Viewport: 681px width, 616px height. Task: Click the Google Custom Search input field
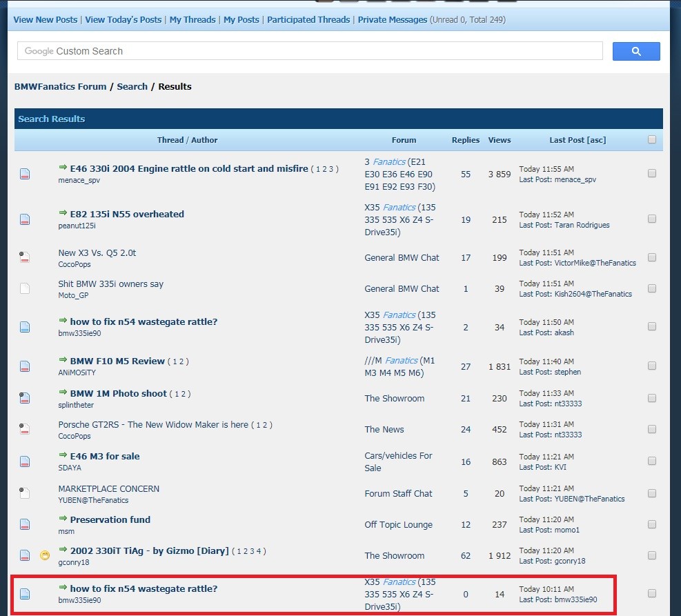point(310,51)
